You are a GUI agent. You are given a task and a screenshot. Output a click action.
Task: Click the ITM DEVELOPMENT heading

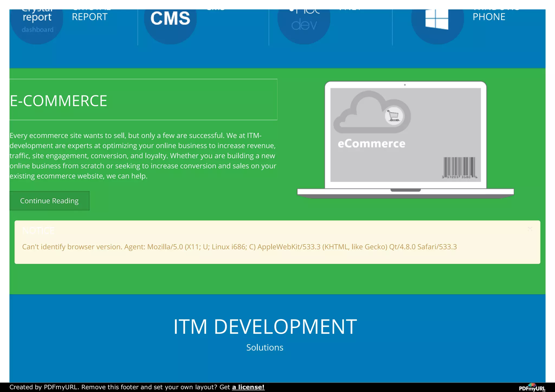pos(265,327)
